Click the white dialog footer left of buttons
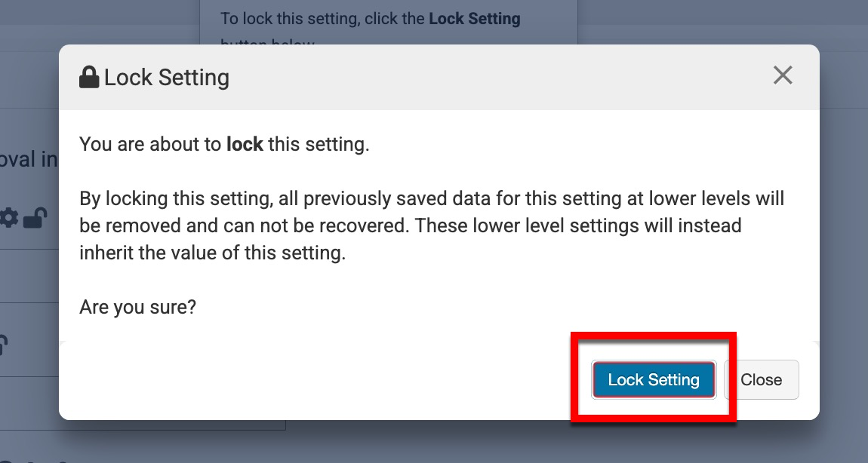This screenshot has height=463, width=868. 302,379
